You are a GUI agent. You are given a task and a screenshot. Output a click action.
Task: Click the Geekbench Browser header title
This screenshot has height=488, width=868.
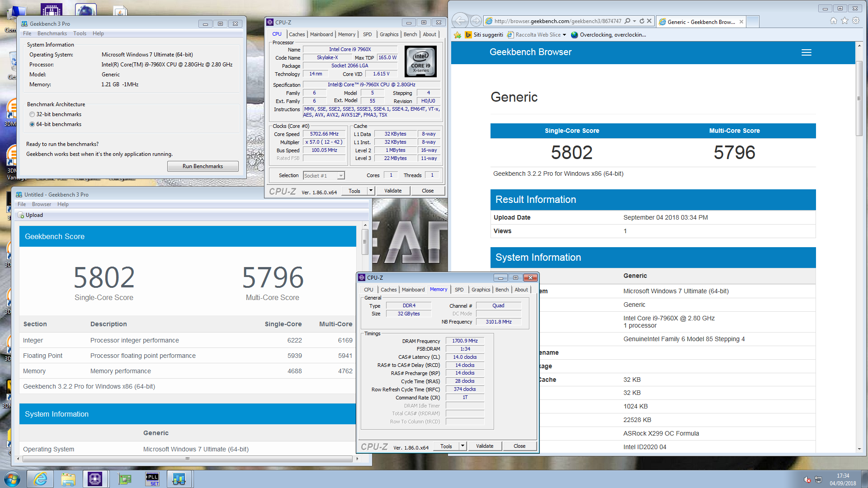pyautogui.click(x=530, y=52)
